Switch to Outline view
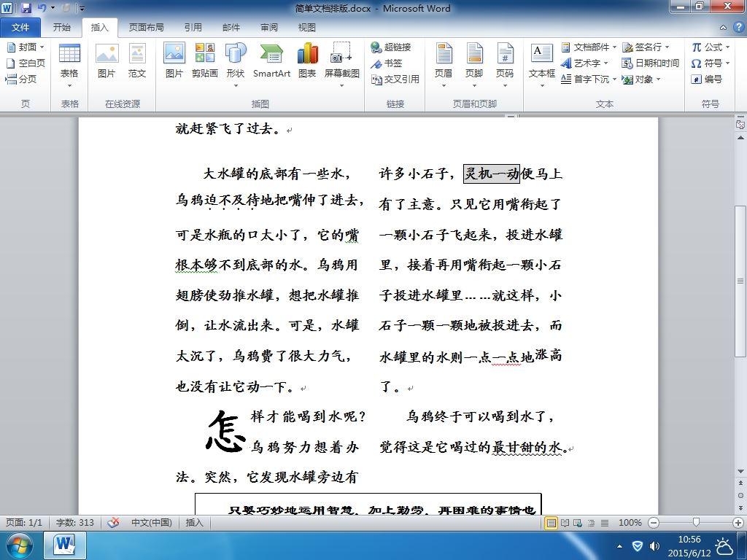This screenshot has height=560, width=747. click(x=591, y=523)
